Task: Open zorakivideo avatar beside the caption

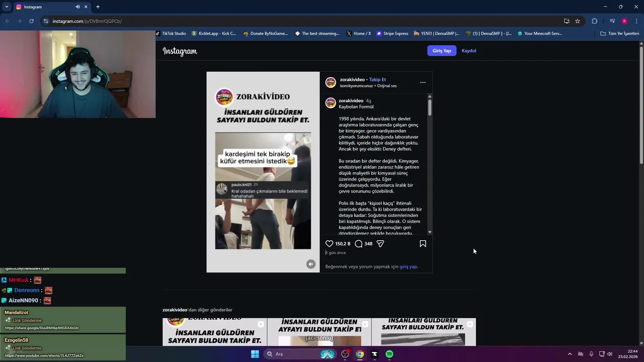Action: click(x=331, y=103)
